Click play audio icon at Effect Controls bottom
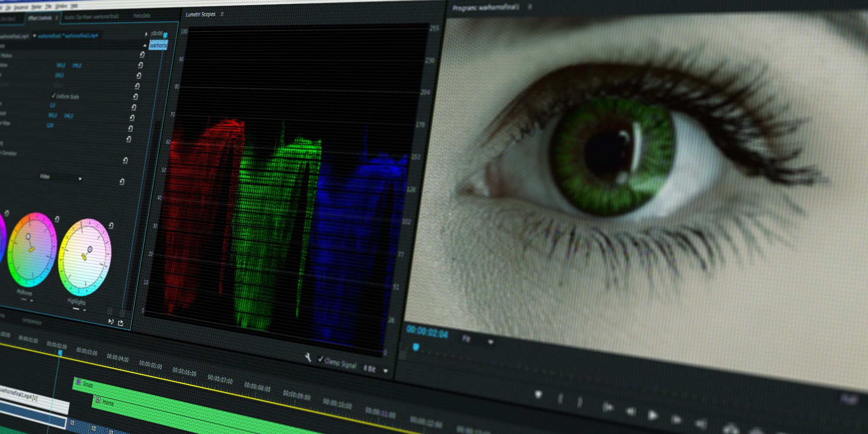 click(x=111, y=321)
